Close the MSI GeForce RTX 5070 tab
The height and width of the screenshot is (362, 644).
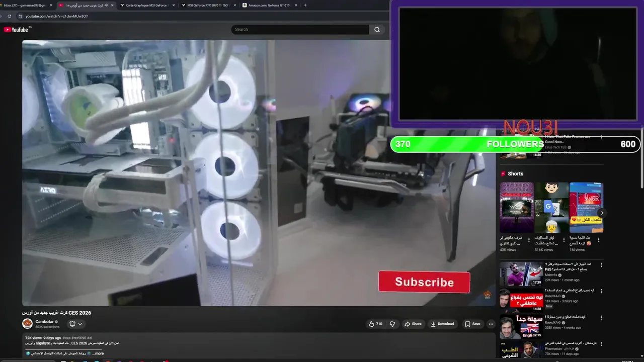tap(235, 5)
